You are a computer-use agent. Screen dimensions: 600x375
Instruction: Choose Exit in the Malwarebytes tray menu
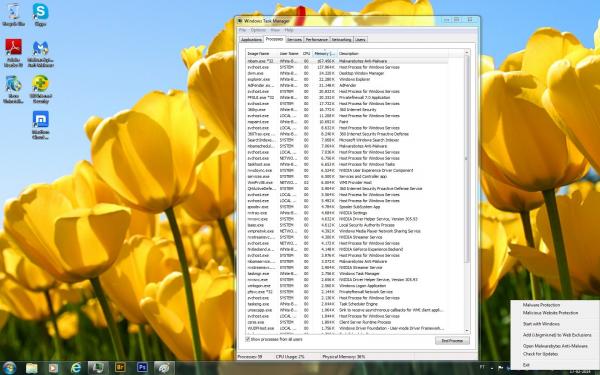(526, 365)
